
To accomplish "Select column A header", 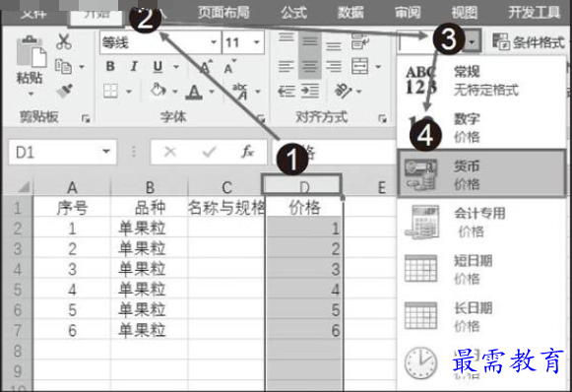I will click(72, 187).
